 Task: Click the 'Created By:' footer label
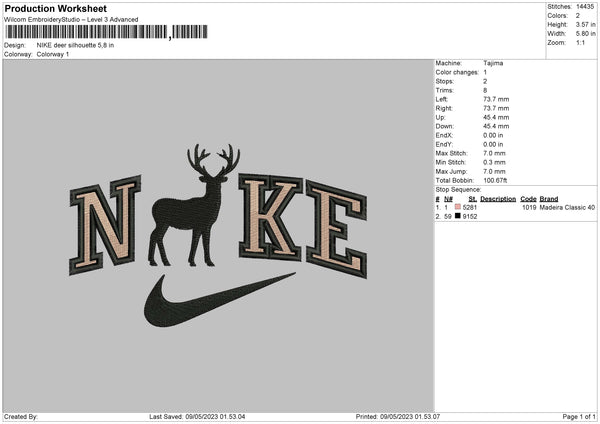(x=21, y=417)
